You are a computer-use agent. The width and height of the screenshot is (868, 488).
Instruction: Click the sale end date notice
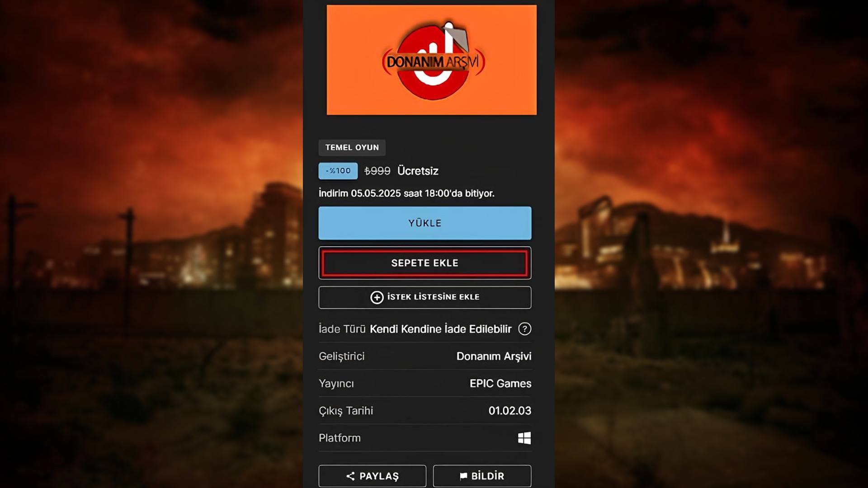(406, 193)
